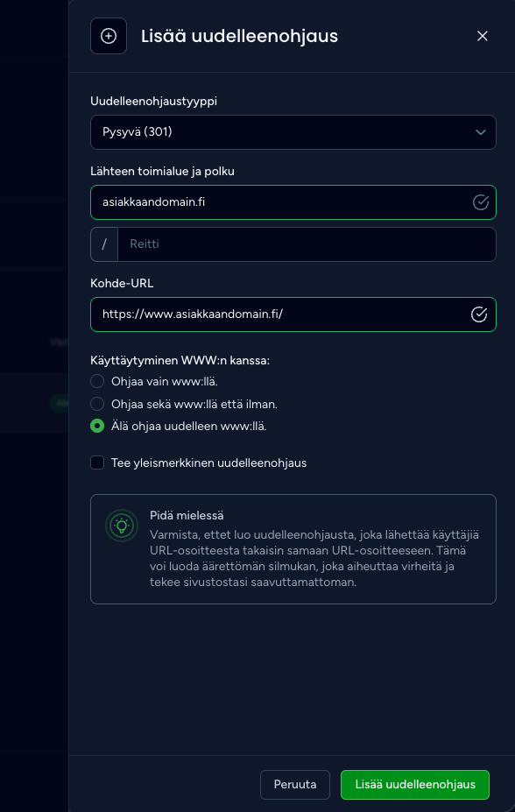Image resolution: width=515 pixels, height=812 pixels.
Task: Click the Peruuta button
Action: point(295,785)
